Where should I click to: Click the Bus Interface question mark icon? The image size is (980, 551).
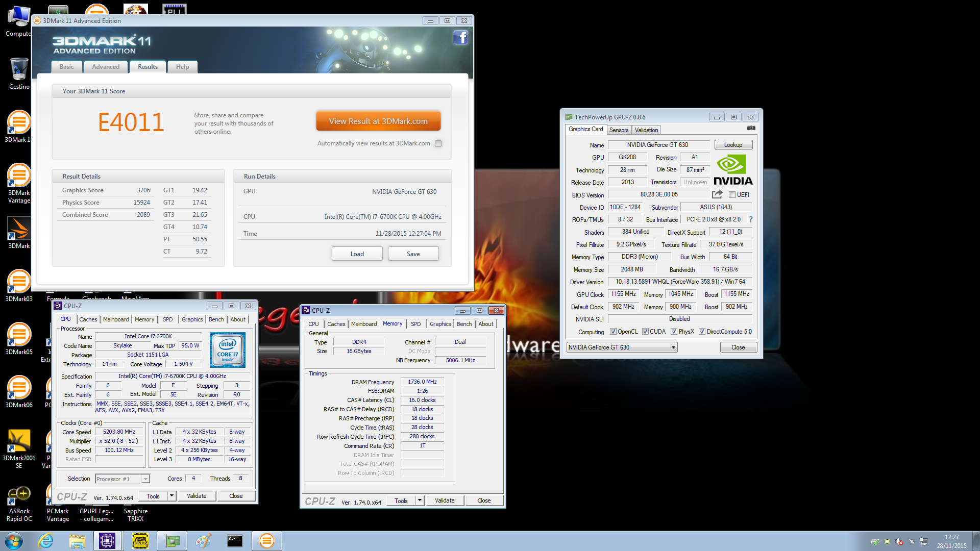click(750, 219)
